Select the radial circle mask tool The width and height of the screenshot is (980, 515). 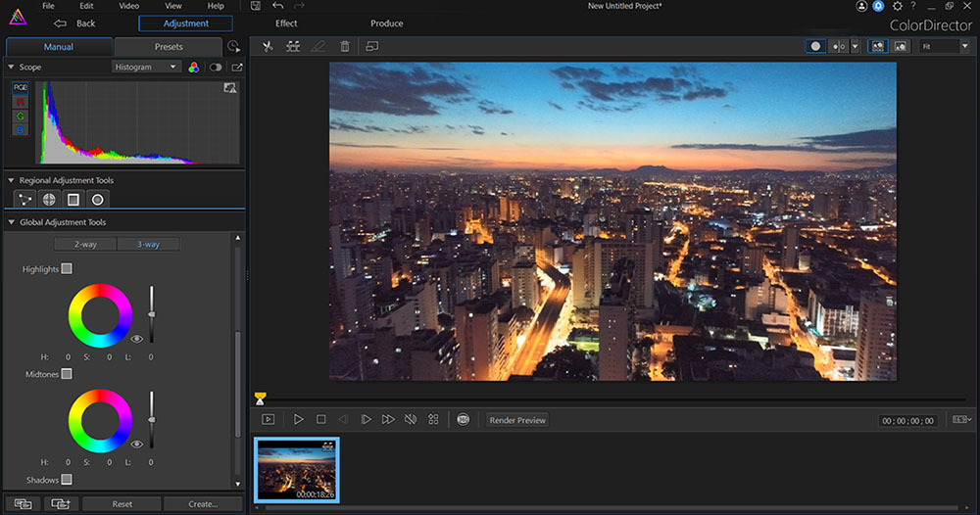click(97, 199)
